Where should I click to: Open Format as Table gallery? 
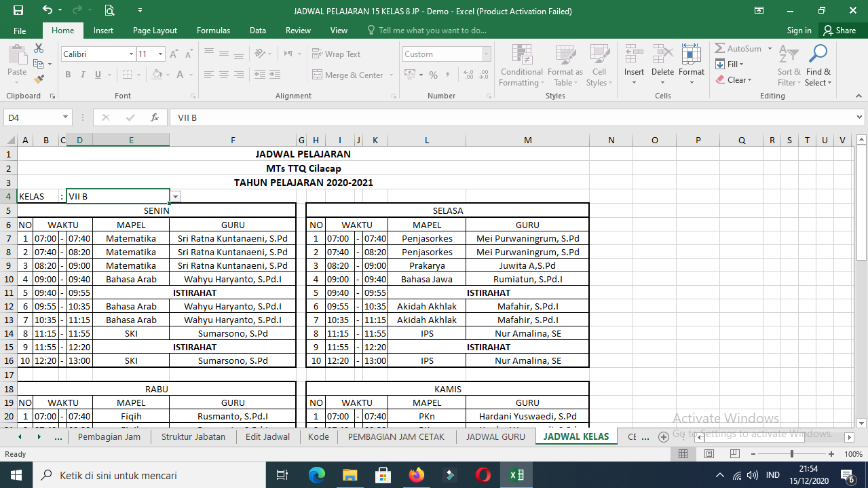[565, 66]
